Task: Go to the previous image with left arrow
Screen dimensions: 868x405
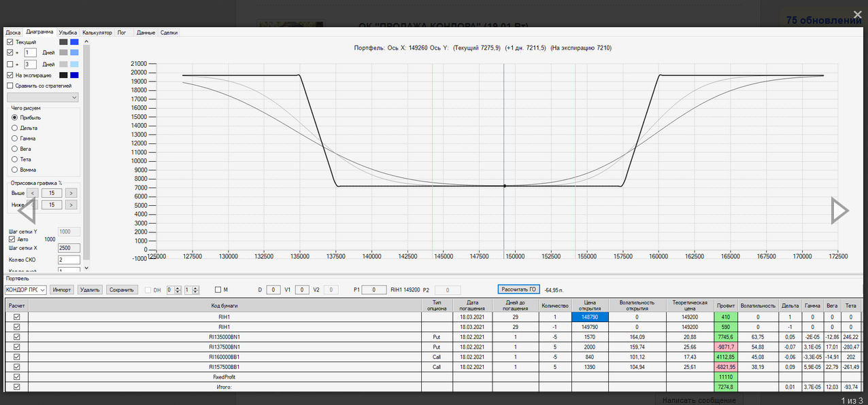Action: coord(26,211)
